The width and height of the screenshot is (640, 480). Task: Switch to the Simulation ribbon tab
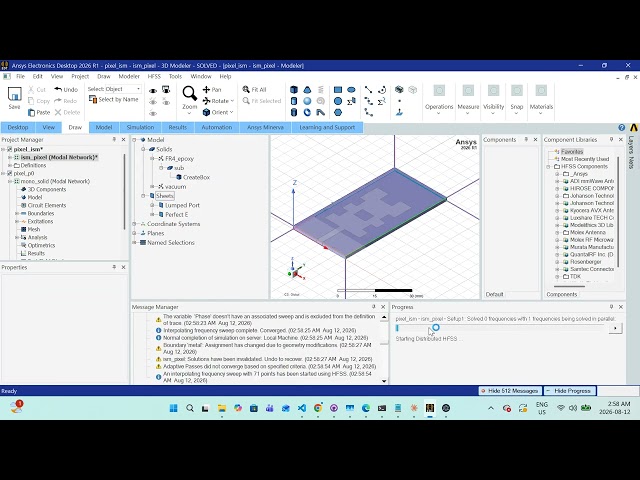click(140, 127)
